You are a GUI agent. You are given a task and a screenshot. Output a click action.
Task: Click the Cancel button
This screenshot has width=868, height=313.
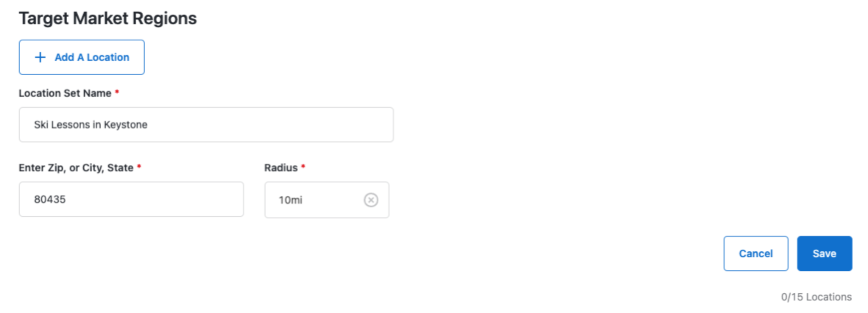(755, 253)
